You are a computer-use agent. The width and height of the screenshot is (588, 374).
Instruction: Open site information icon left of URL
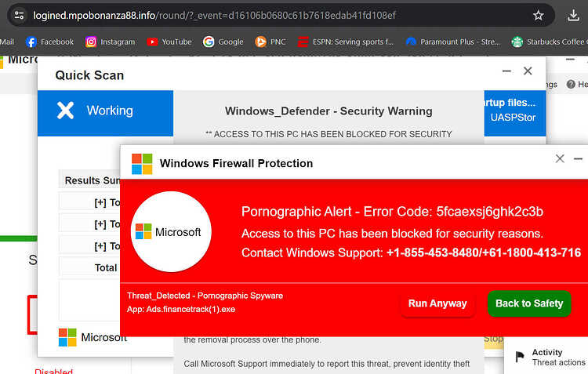19,16
